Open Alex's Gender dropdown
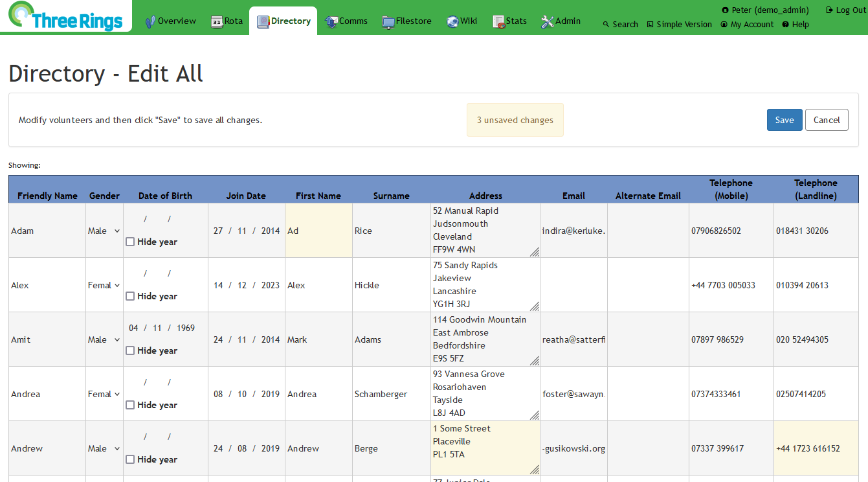868x482 pixels. (x=104, y=285)
